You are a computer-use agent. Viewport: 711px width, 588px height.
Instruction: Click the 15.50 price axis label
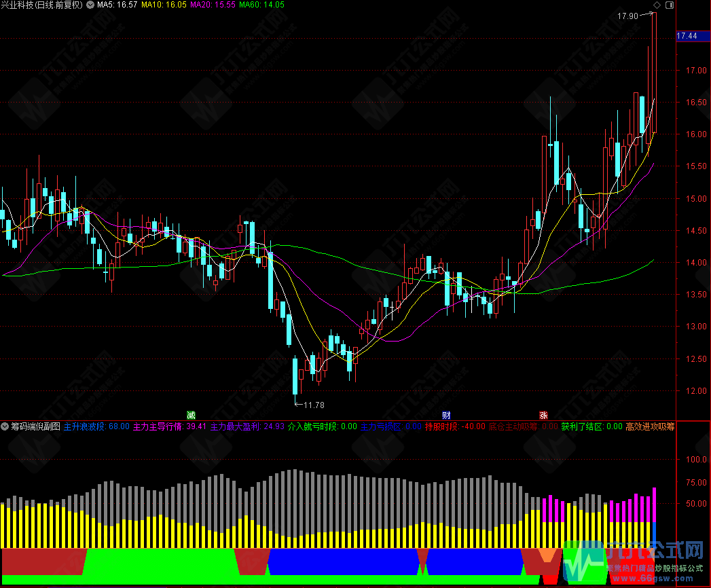click(696, 166)
